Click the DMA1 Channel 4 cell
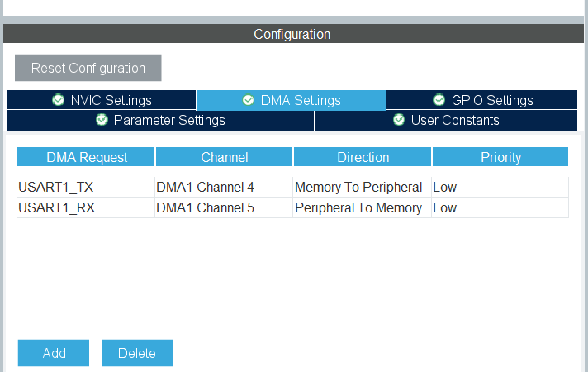 click(x=224, y=187)
